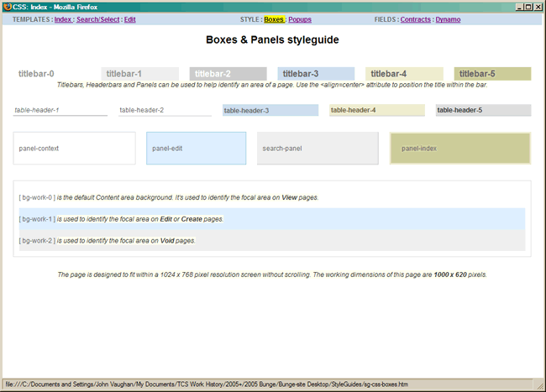Click the titlebar-4 cream bar
This screenshot has height=392, width=546.
tap(404, 74)
